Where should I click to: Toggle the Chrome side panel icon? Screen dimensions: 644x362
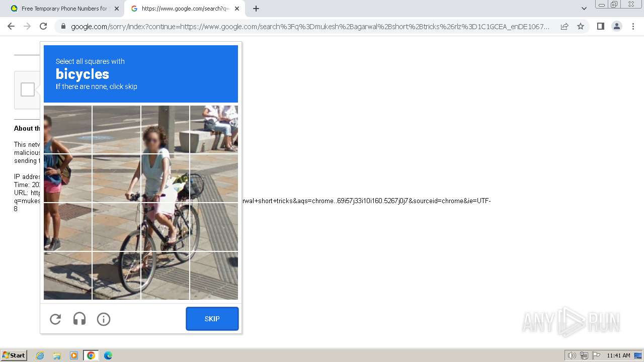click(x=600, y=26)
